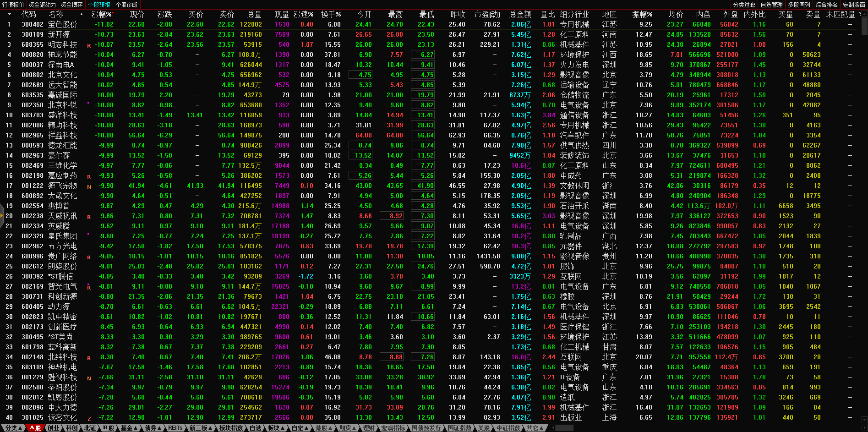The width and height of the screenshot is (868, 432).
Task: Click the scroll-down arrow on vertical scrollbar
Action: coord(864,420)
